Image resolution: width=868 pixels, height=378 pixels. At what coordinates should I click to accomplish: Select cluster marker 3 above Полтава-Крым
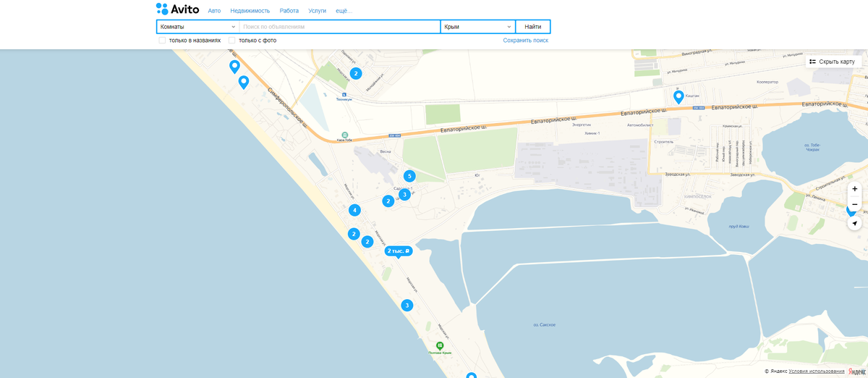coord(407,306)
